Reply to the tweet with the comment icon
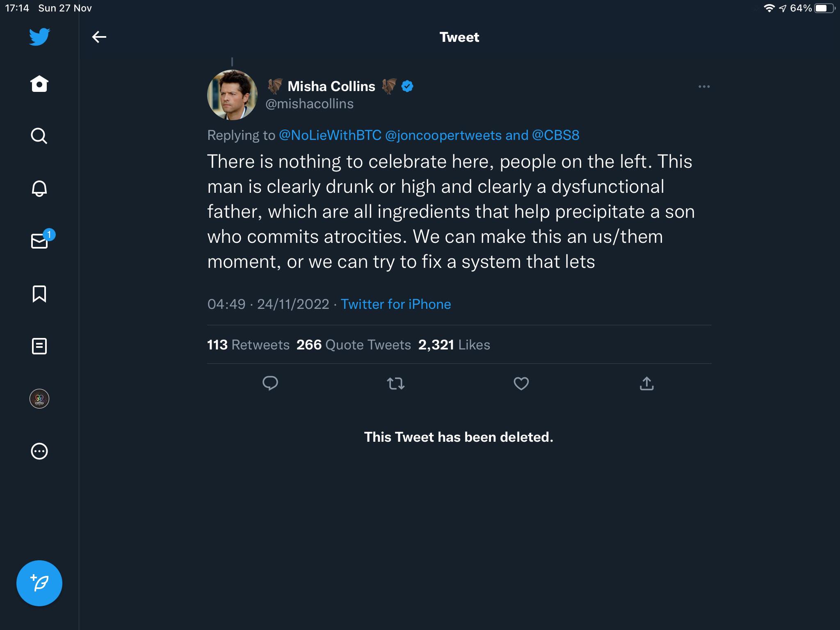Viewport: 840px width, 630px height. click(270, 383)
